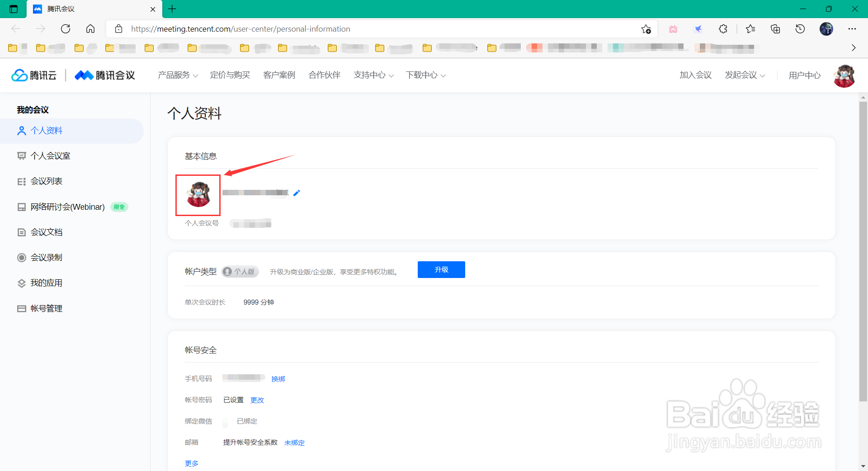The height and width of the screenshot is (471, 868).
Task: Expand 支持中心 dropdown menu
Action: click(x=373, y=75)
